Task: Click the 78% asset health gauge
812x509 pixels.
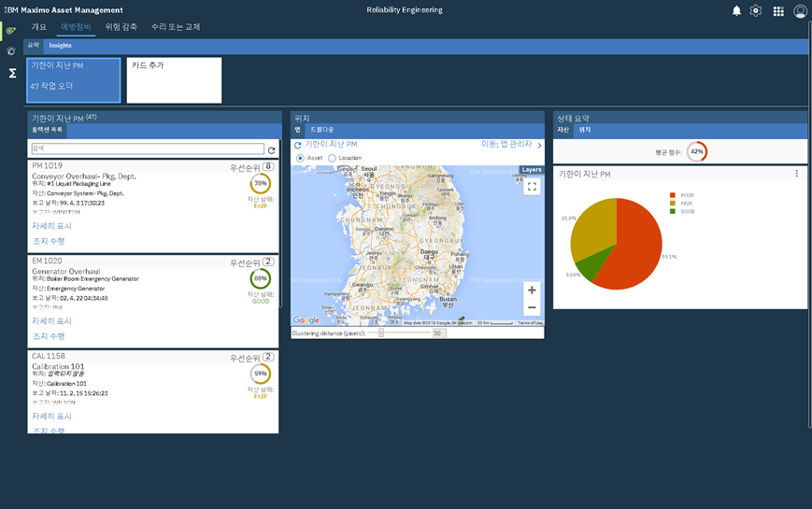Action: point(261,183)
